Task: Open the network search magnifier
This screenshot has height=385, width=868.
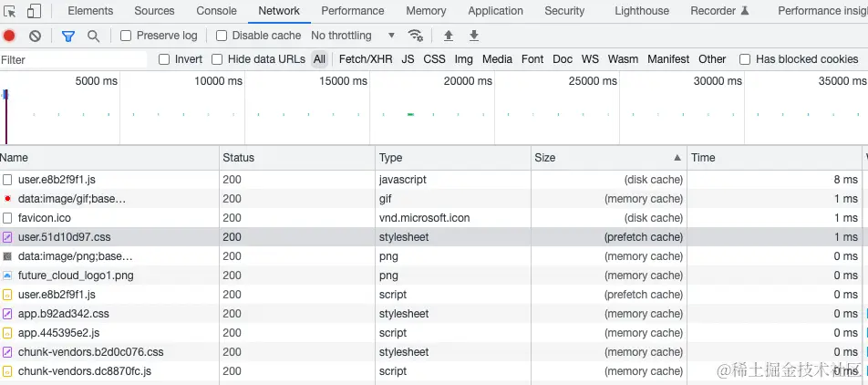Action: (94, 36)
